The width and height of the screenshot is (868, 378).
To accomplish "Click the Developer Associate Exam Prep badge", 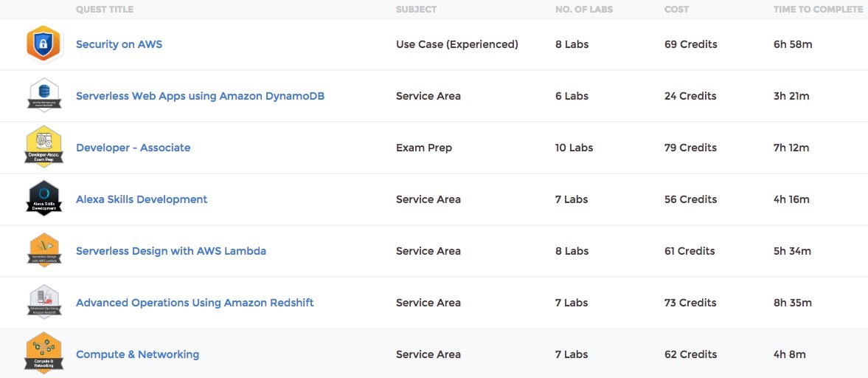I will point(44,148).
